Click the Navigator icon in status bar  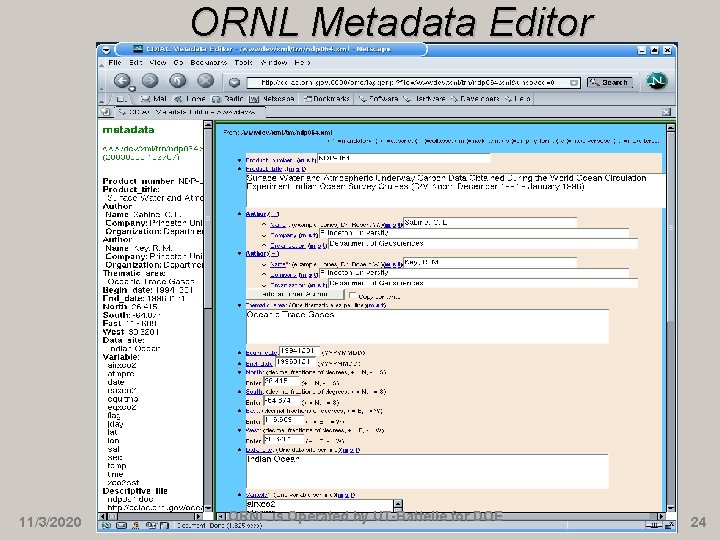107,525
